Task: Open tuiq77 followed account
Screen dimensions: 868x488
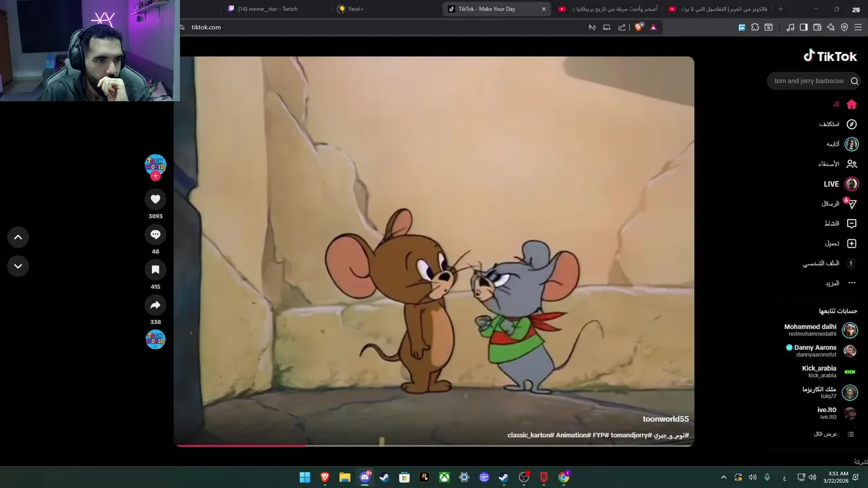Action: pos(829,392)
